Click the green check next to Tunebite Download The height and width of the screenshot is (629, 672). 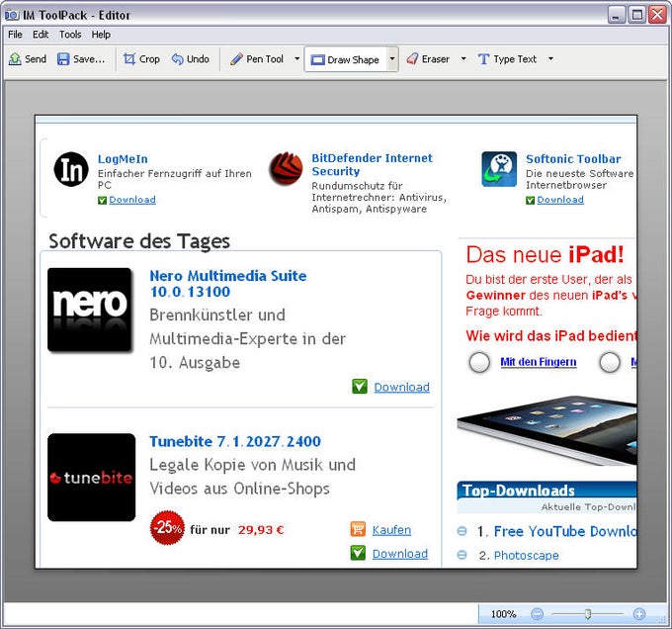click(x=358, y=553)
